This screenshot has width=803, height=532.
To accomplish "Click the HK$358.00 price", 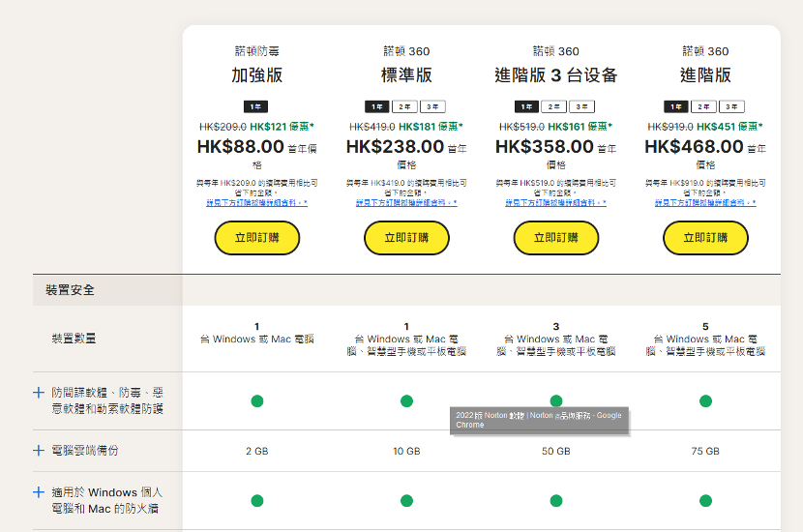I will (x=545, y=147).
